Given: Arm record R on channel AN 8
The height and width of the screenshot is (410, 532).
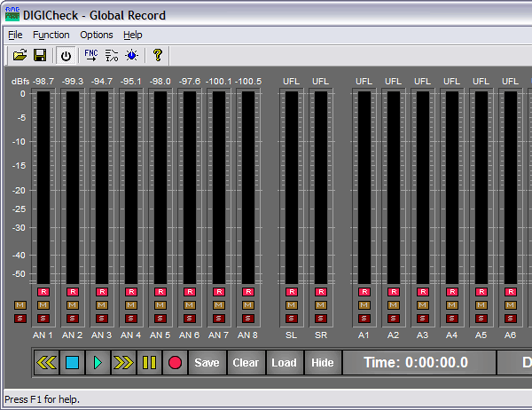Looking at the screenshot, I should point(248,292).
